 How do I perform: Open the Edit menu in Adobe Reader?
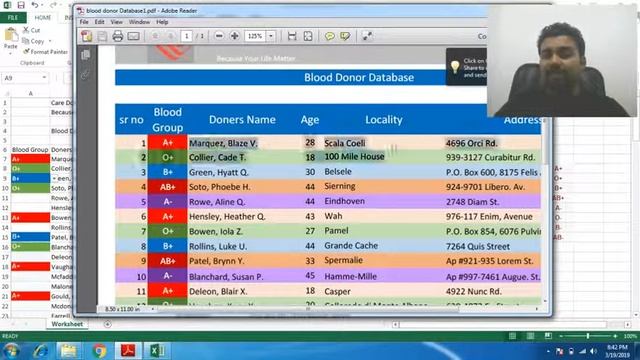pos(100,22)
